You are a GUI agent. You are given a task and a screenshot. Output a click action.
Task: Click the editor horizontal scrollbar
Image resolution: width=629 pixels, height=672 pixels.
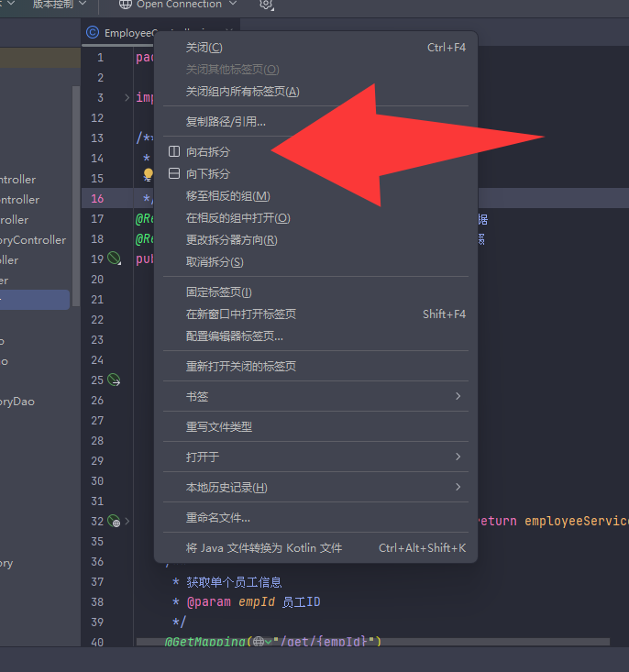coord(373,642)
